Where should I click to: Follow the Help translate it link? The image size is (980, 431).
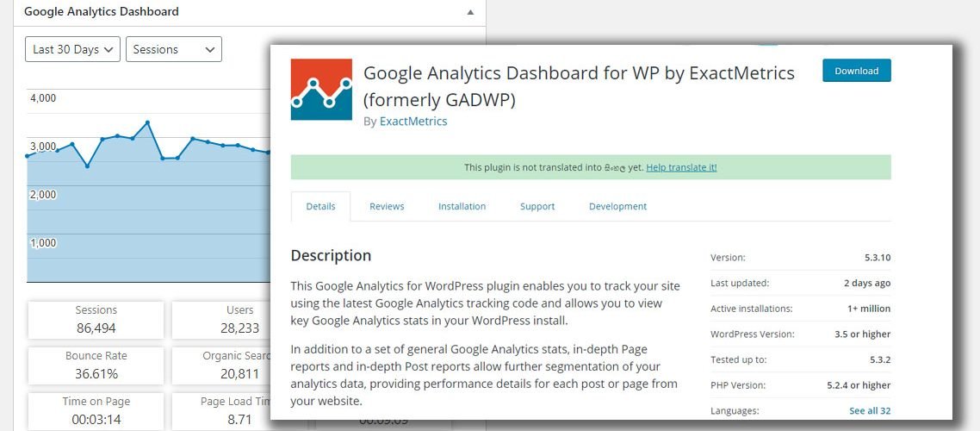pos(681,167)
